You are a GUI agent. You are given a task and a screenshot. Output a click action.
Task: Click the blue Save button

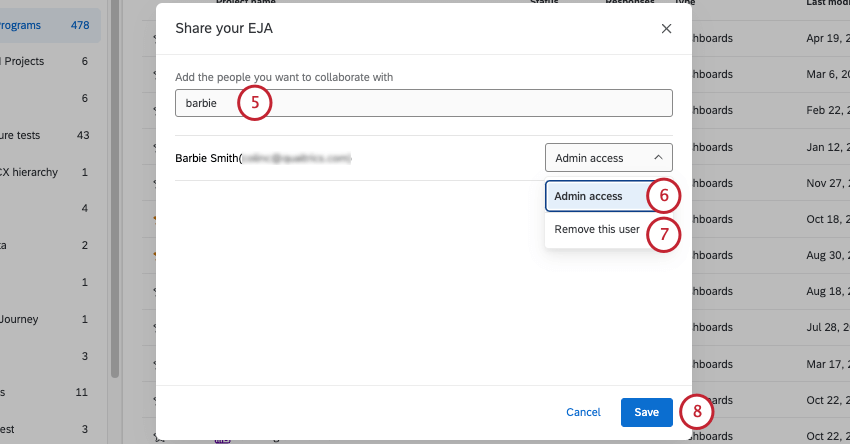point(646,412)
